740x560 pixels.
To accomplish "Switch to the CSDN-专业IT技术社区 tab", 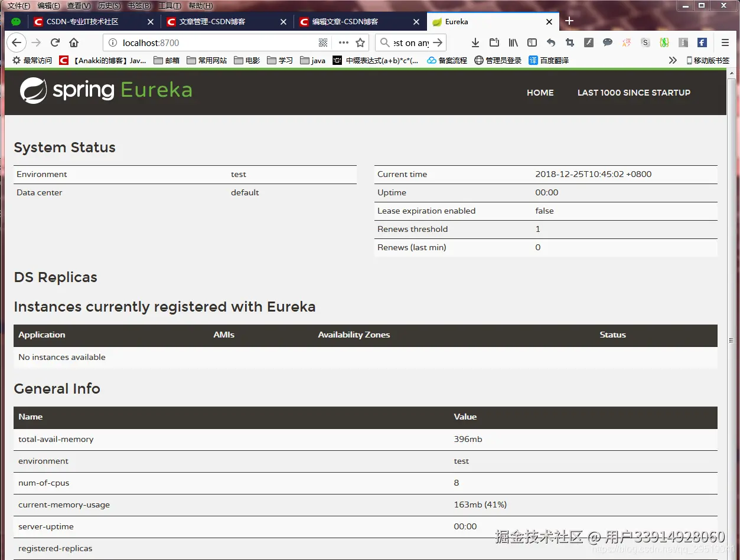I will [x=94, y=22].
